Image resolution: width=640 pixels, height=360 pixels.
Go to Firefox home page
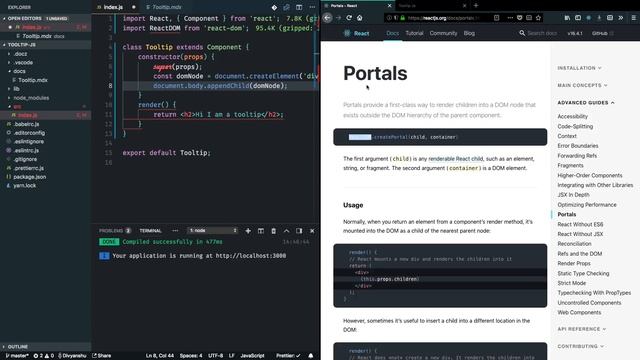pyautogui.click(x=360, y=18)
